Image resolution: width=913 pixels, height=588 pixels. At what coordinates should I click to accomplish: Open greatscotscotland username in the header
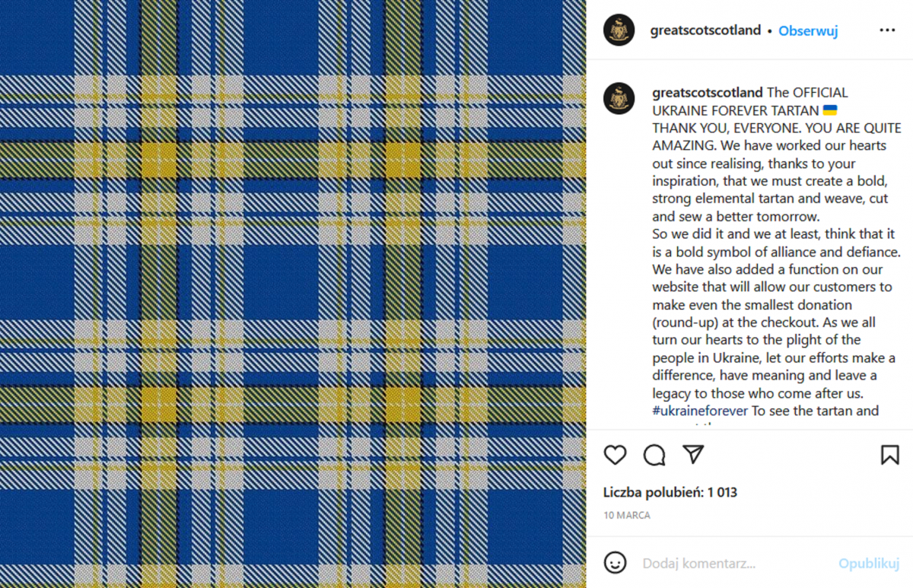click(x=705, y=30)
